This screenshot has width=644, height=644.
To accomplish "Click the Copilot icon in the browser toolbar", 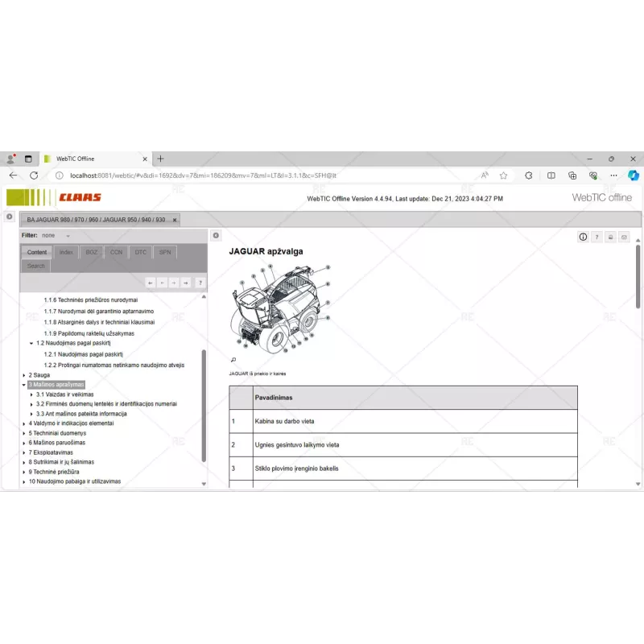I will [x=634, y=175].
